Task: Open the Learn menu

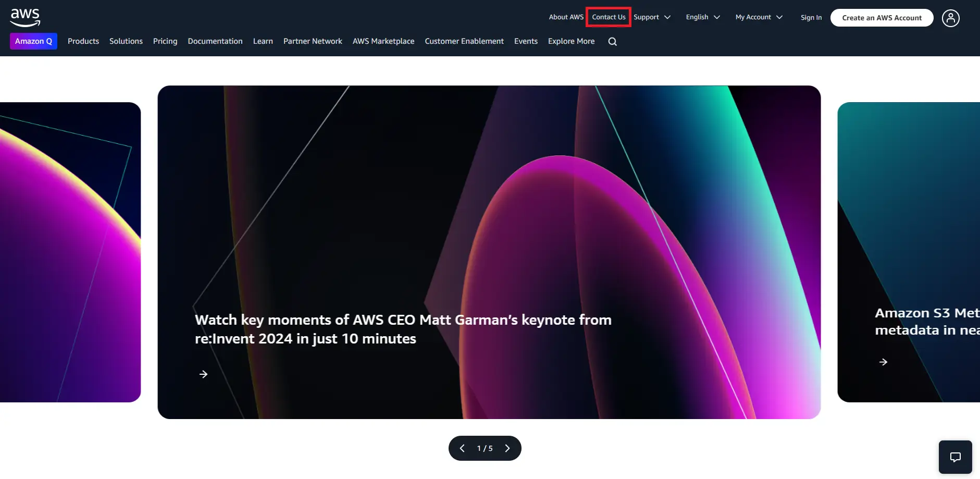Action: [x=263, y=41]
